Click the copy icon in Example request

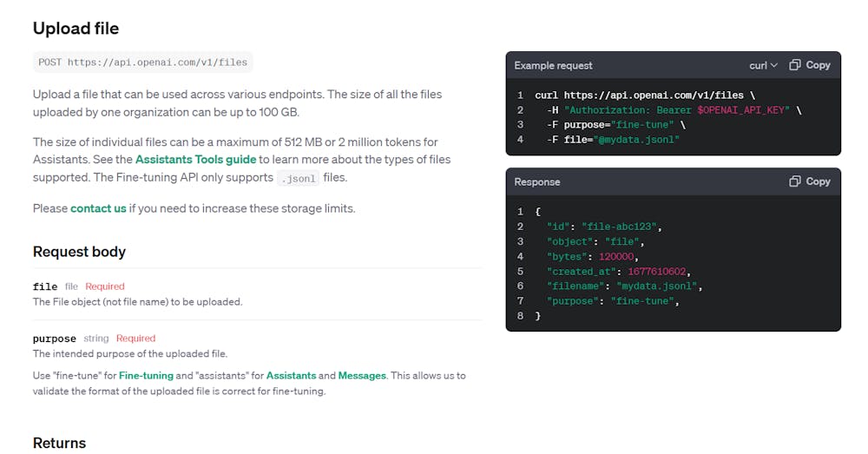coord(795,65)
